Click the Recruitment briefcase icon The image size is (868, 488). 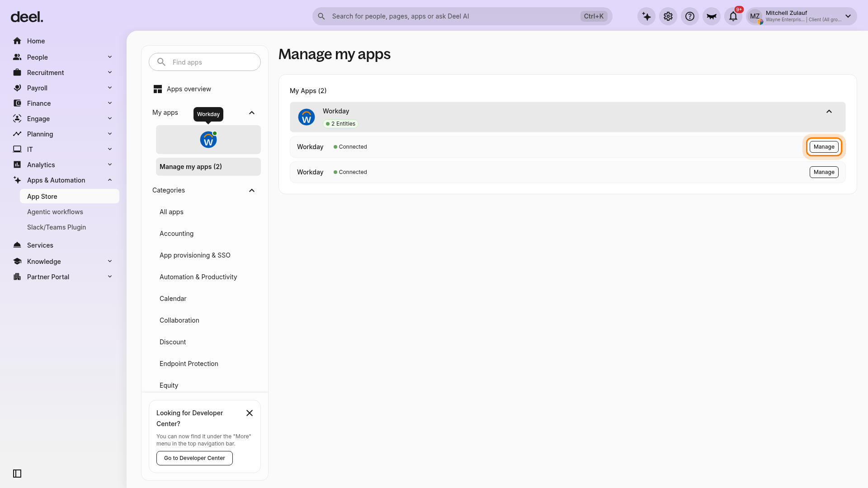coord(17,72)
